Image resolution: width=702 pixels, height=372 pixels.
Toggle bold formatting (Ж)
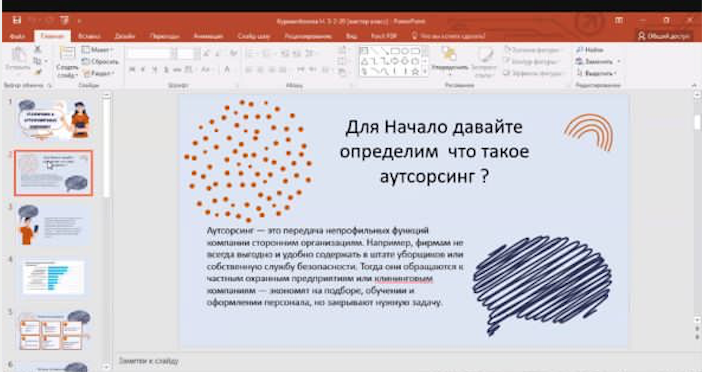[132, 69]
